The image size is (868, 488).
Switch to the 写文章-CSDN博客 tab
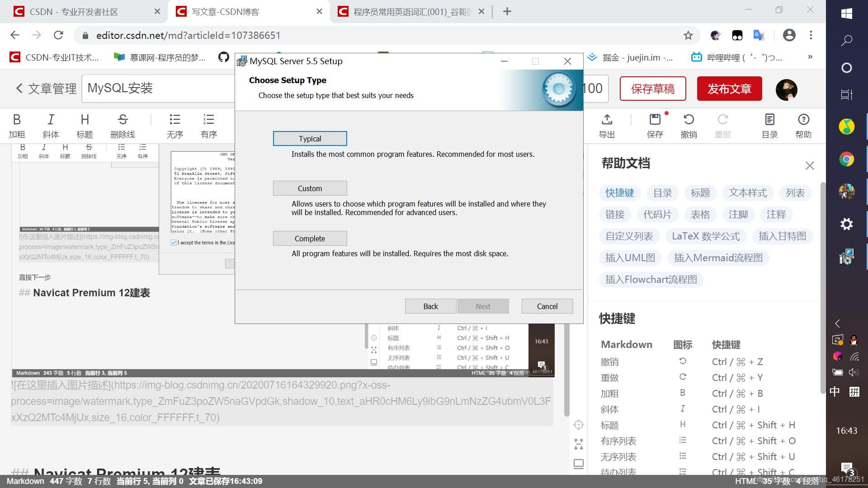point(248,12)
